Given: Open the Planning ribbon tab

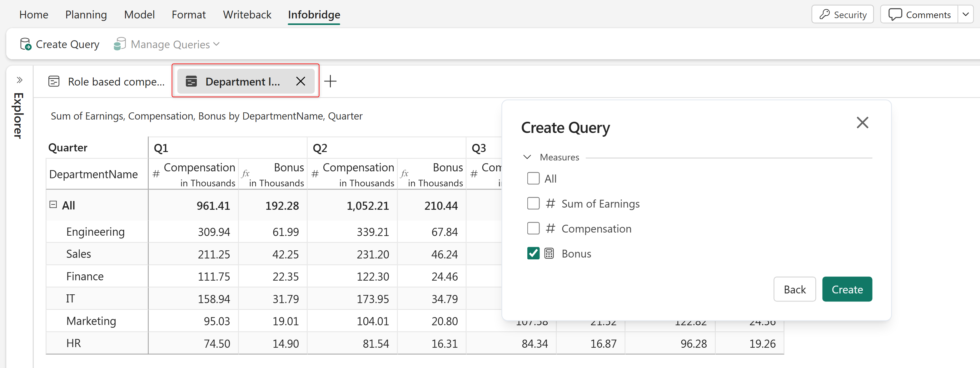Looking at the screenshot, I should tap(86, 14).
